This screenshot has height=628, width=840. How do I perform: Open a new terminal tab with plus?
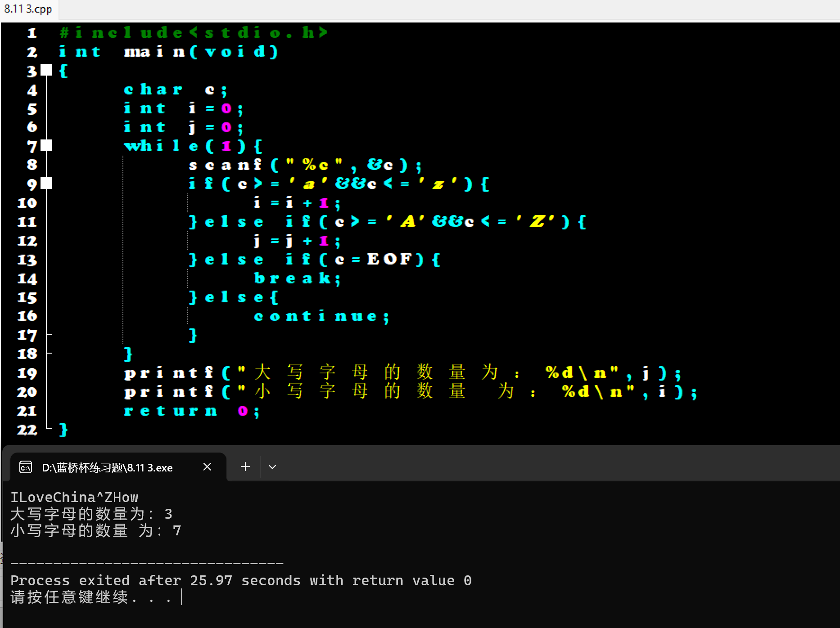point(245,467)
